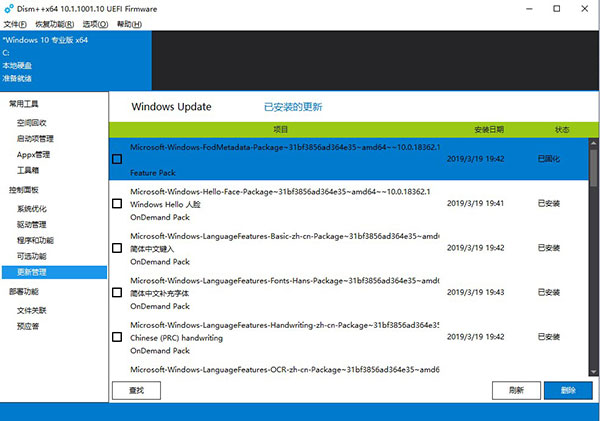
Task: Sort by the 项目 column header
Action: point(280,130)
